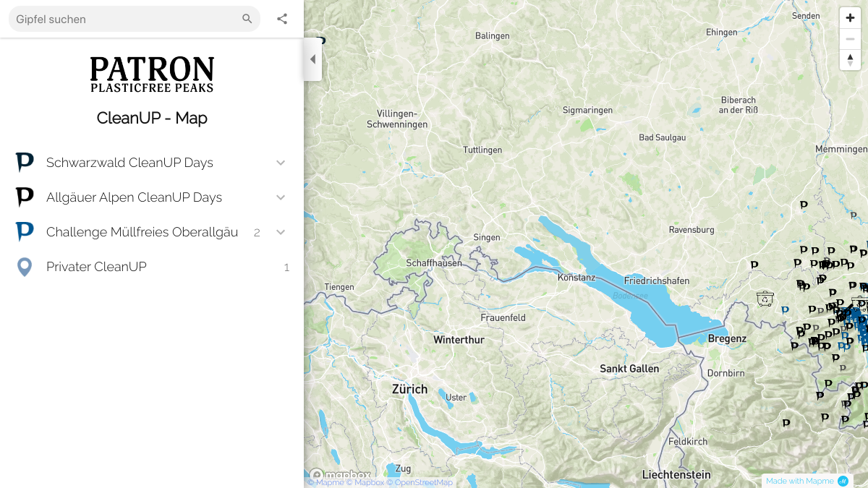
Task: Click count 2 beside Challenge Müllfreies Oberallgäu
Action: click(257, 233)
